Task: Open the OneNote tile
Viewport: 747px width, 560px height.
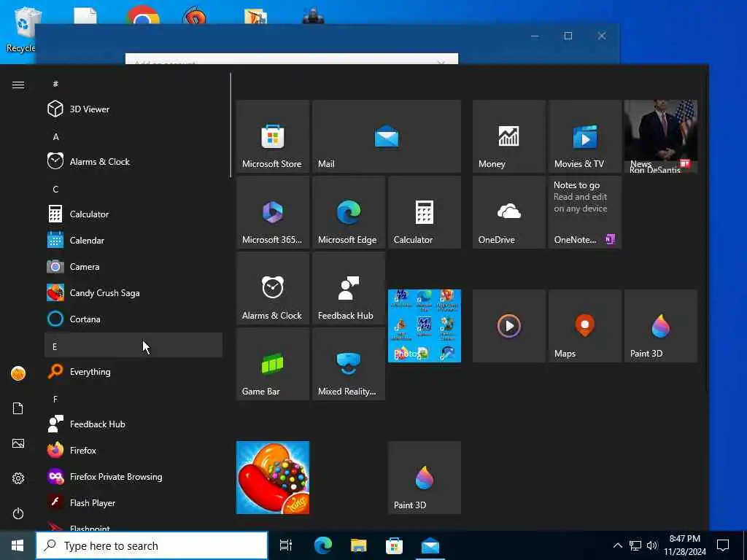Action: (584, 212)
